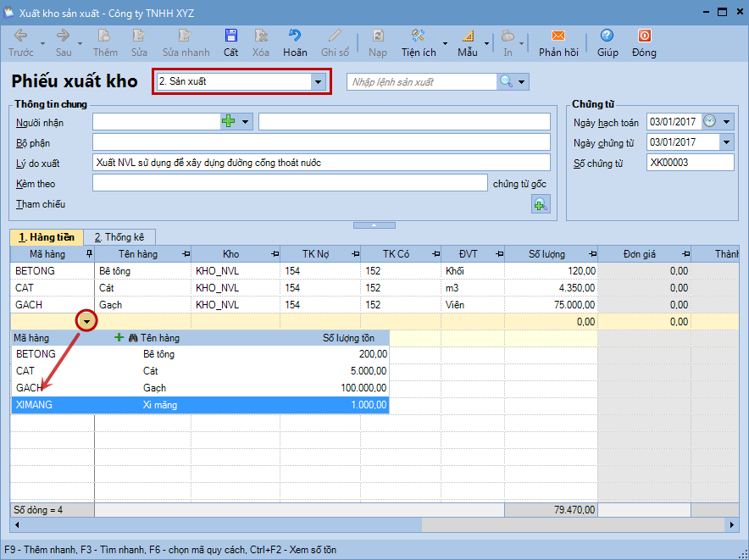Open the Tiện ích utilities tool
This screenshot has width=749, height=560.
click(x=418, y=36)
